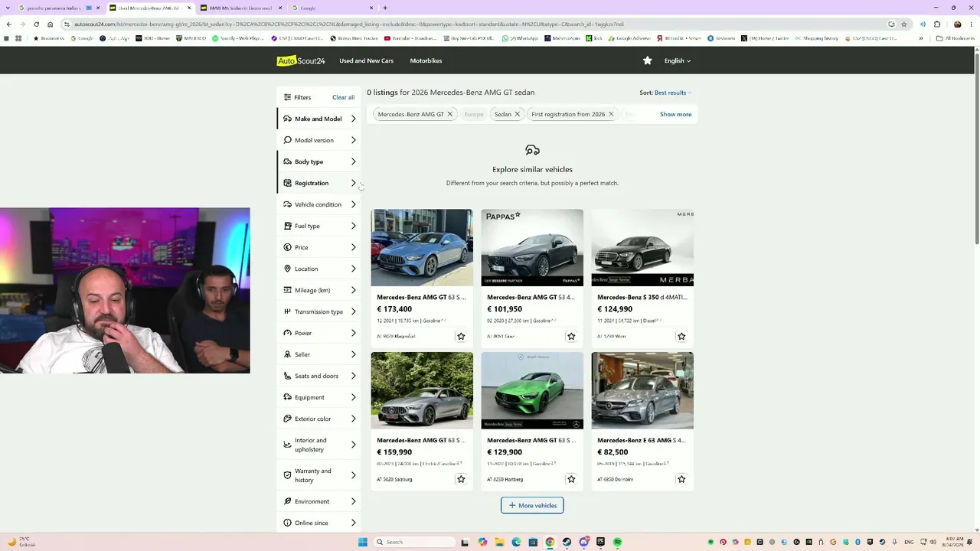This screenshot has height=551, width=980.
Task: Click Clear all filters link
Action: 343,97
